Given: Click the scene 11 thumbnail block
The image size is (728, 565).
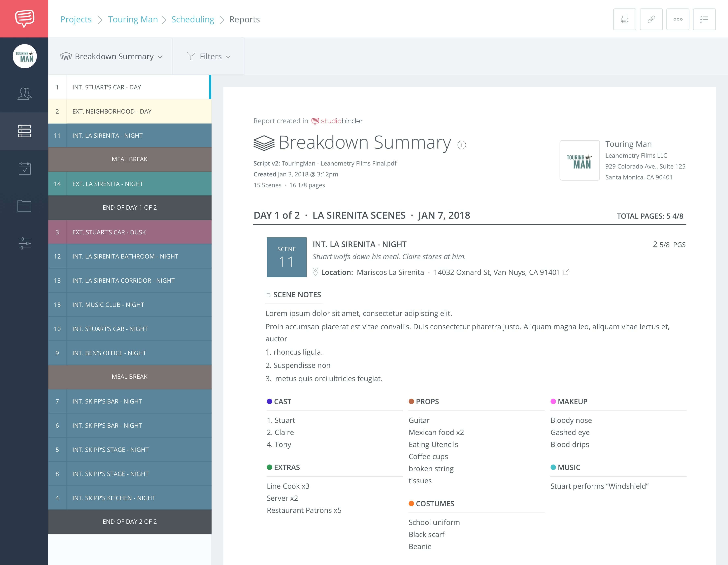Looking at the screenshot, I should pyautogui.click(x=286, y=257).
